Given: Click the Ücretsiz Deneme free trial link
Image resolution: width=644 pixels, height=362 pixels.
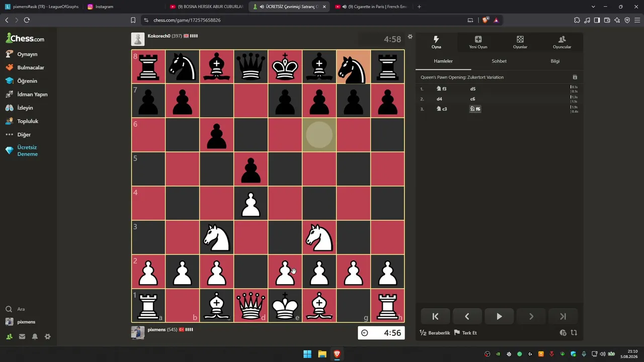Looking at the screenshot, I should (x=28, y=151).
